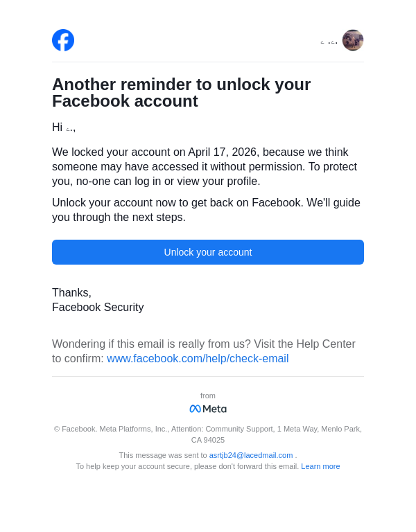Click the Meta logo in footer
The height and width of the screenshot is (532, 416).
pyautogui.click(x=208, y=409)
